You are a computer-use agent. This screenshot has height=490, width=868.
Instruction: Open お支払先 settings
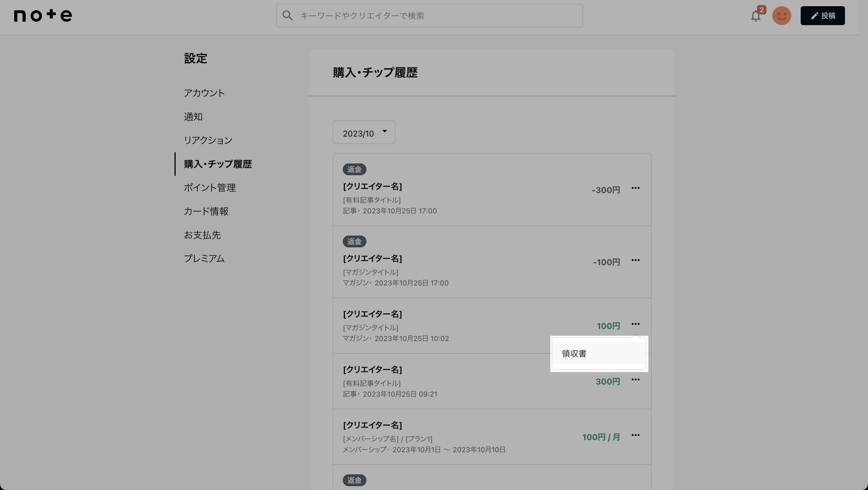(x=202, y=235)
